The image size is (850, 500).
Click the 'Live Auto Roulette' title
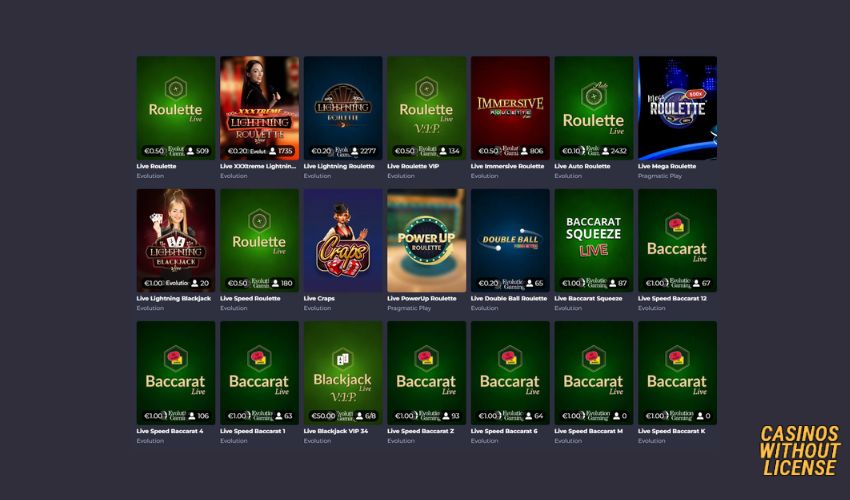click(x=582, y=166)
